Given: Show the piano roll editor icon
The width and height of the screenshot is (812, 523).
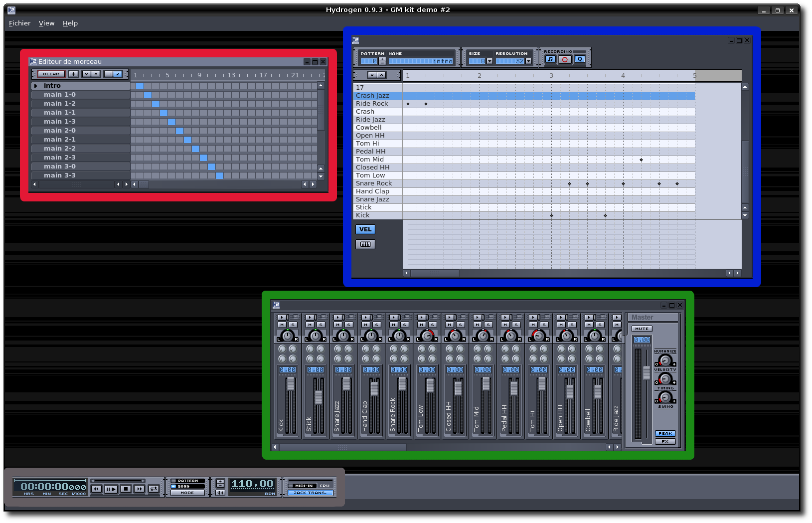Looking at the screenshot, I should [x=365, y=244].
